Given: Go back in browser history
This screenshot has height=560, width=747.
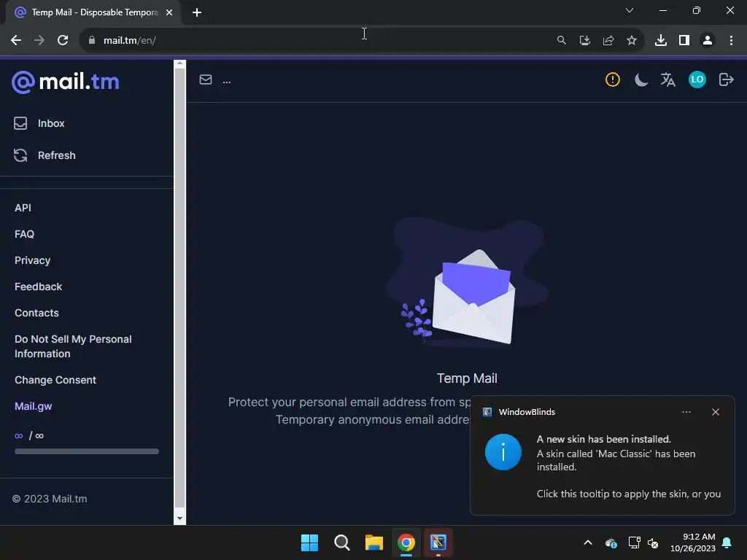Looking at the screenshot, I should coord(16,41).
